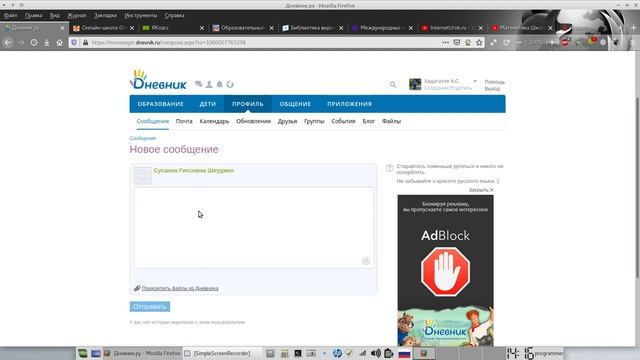Go forward with the Firefox forward arrow
This screenshot has height=360, width=640.
[x=21, y=42]
